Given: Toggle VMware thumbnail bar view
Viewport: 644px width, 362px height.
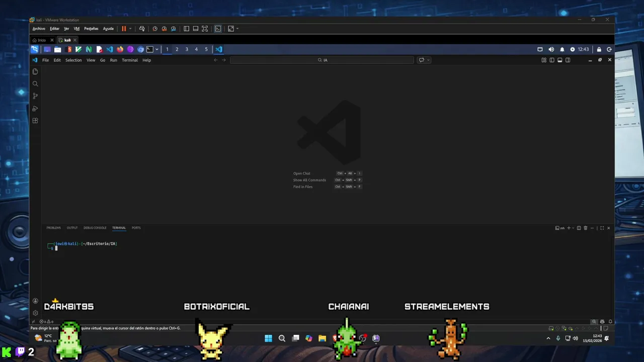Looking at the screenshot, I should pos(196,29).
